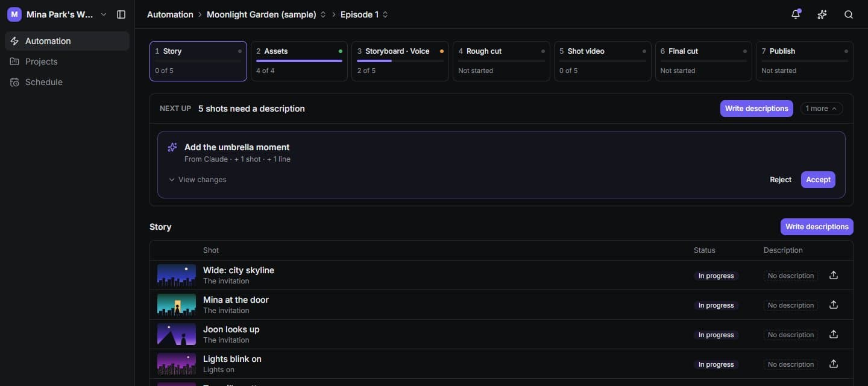Open the 4 Rough cut stage
This screenshot has width=868, height=386.
[502, 61]
